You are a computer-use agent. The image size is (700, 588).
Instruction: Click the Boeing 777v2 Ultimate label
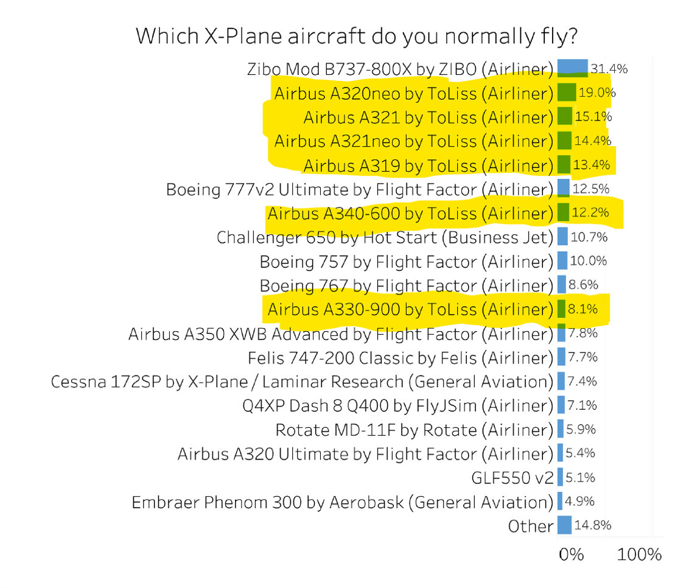tap(359, 189)
